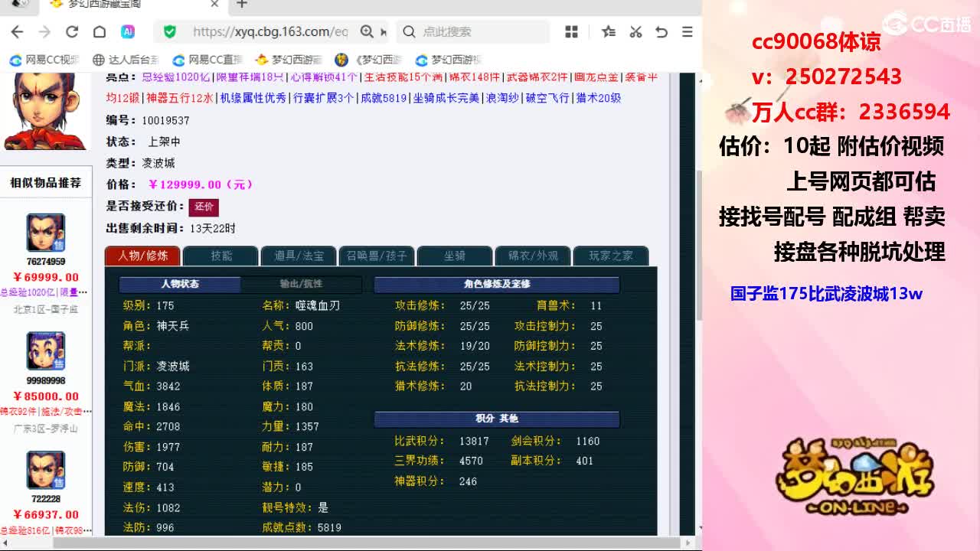
Task: Open the 道具/法宝 tab
Action: tap(299, 256)
